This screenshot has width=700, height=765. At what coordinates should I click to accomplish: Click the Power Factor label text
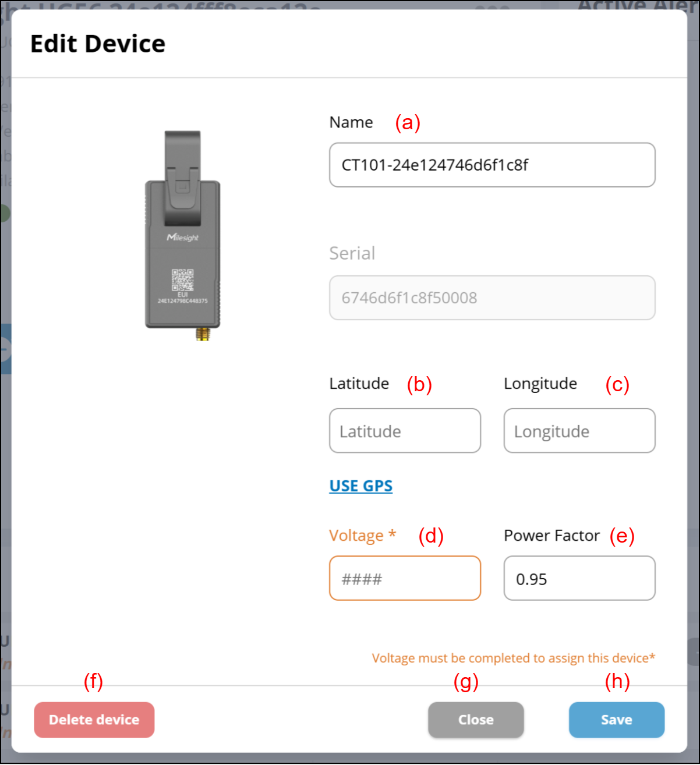click(551, 536)
